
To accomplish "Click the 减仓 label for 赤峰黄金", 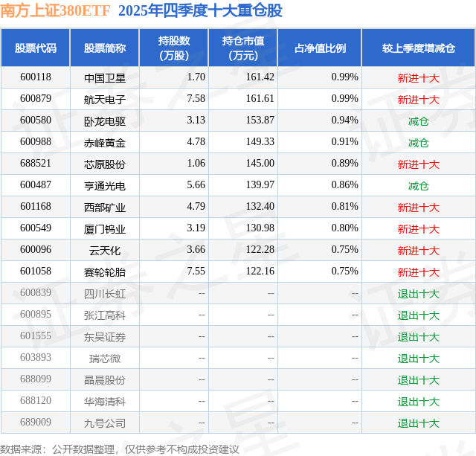I will [x=419, y=143].
